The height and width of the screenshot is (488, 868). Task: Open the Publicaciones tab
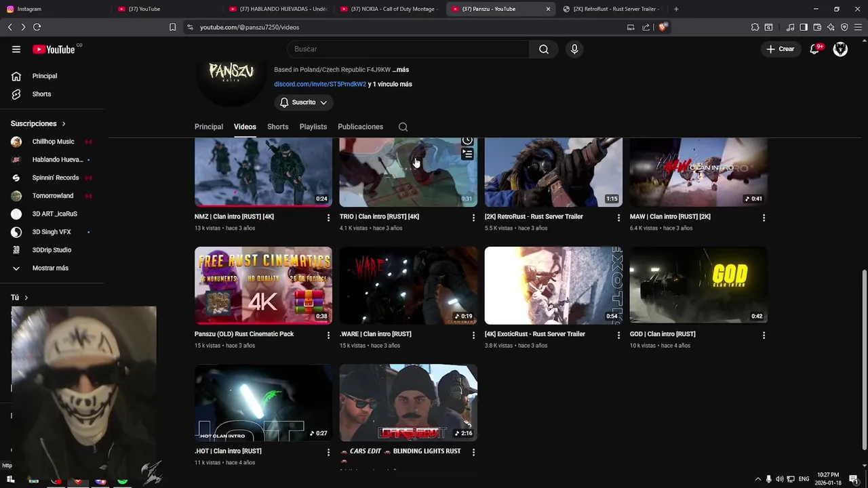360,127
